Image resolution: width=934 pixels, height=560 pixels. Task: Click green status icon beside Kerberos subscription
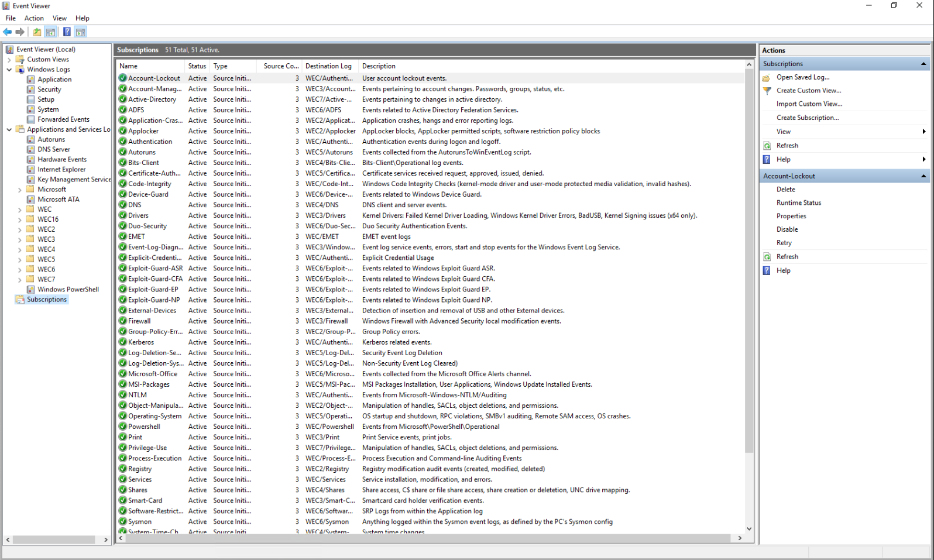tap(123, 342)
